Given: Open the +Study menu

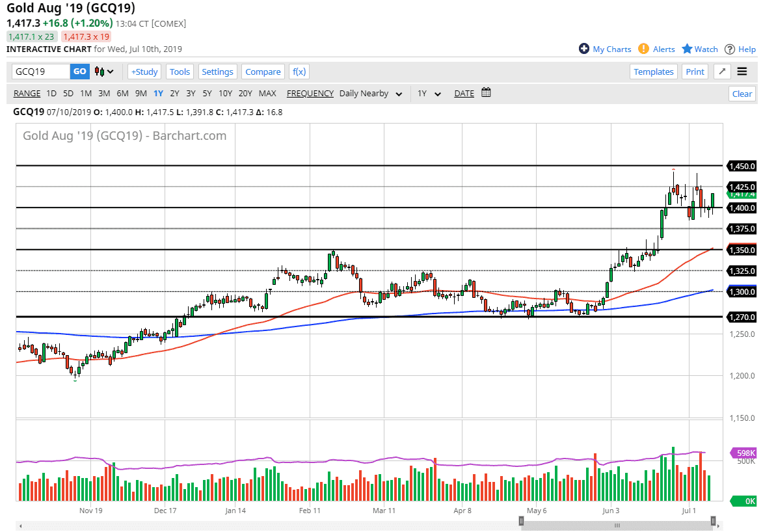Looking at the screenshot, I should (144, 72).
